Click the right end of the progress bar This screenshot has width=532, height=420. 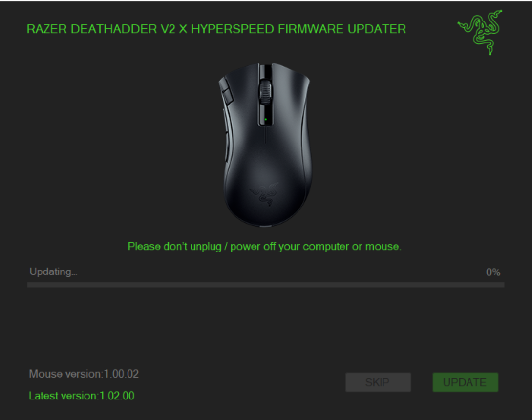(501, 285)
